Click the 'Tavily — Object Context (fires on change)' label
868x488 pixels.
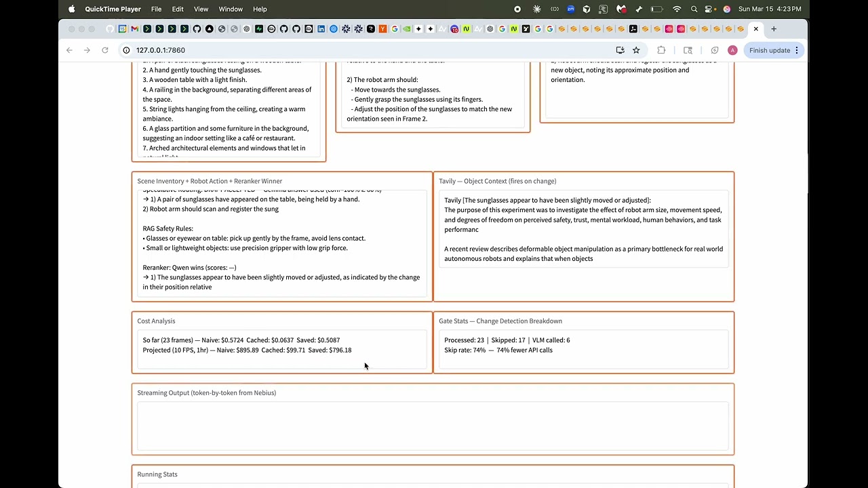pyautogui.click(x=497, y=181)
